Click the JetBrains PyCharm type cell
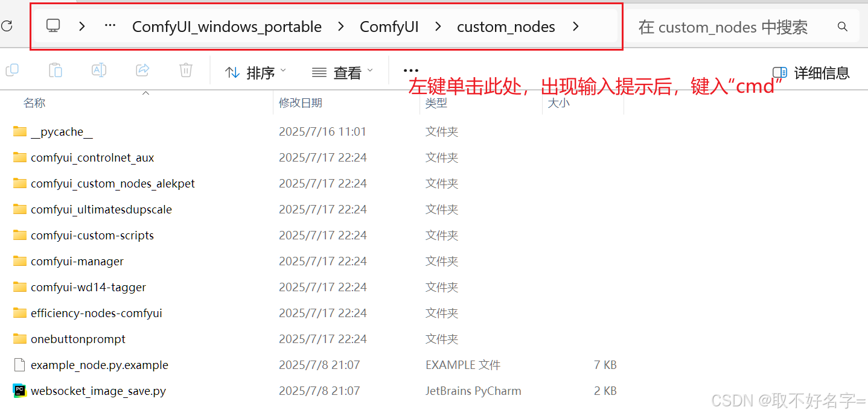The width and height of the screenshot is (868, 416). click(x=473, y=391)
